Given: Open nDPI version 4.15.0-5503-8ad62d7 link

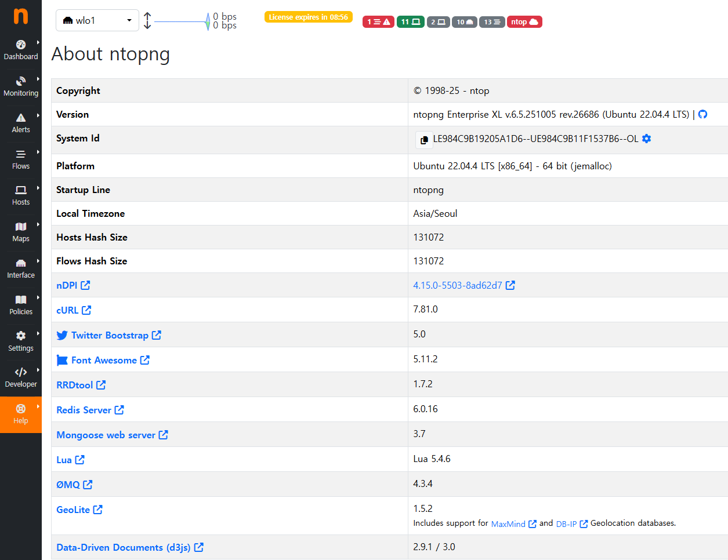Looking at the screenshot, I should (x=458, y=285).
